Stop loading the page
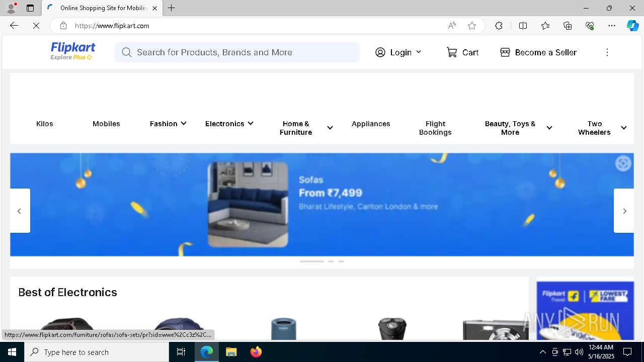This screenshot has height=362, width=644. pos(36,26)
